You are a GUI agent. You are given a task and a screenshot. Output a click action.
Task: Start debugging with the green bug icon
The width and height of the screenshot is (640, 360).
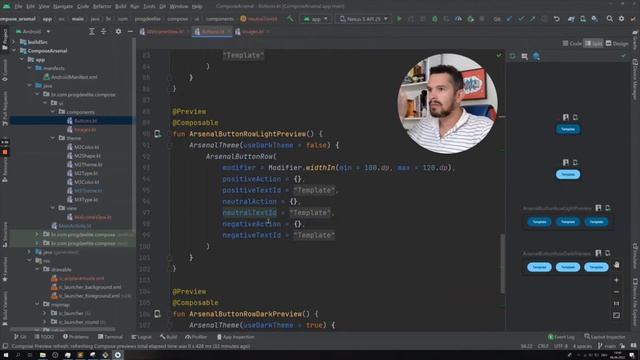coord(435,19)
